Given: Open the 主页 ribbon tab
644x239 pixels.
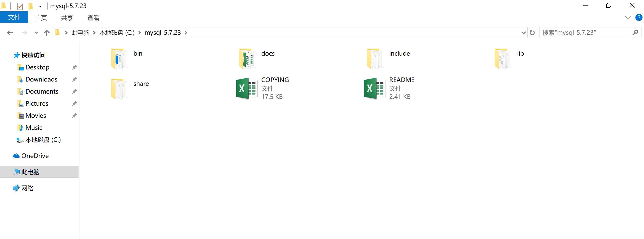Looking at the screenshot, I should point(41,18).
